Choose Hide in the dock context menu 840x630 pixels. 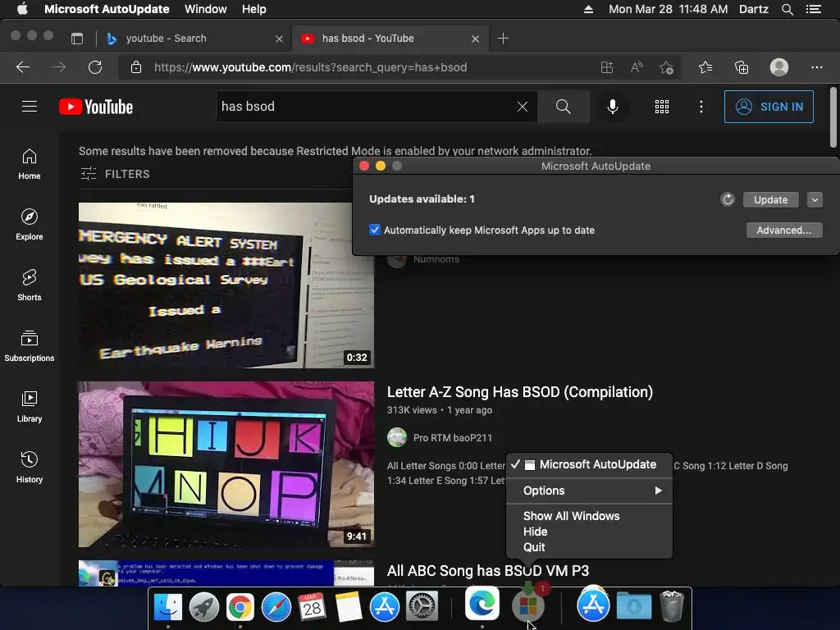click(x=535, y=532)
